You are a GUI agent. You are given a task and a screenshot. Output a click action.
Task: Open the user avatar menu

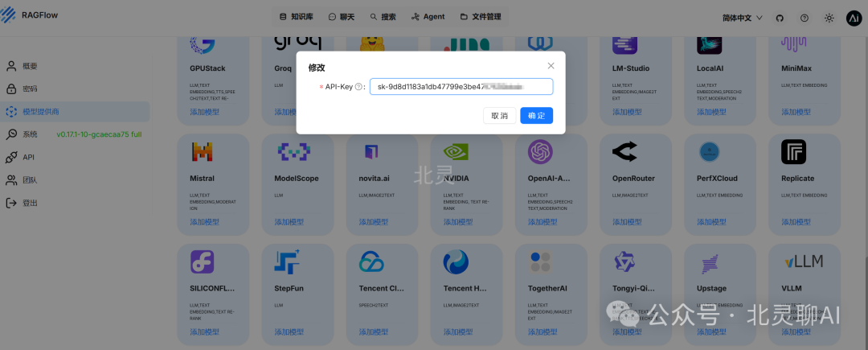pyautogui.click(x=854, y=18)
